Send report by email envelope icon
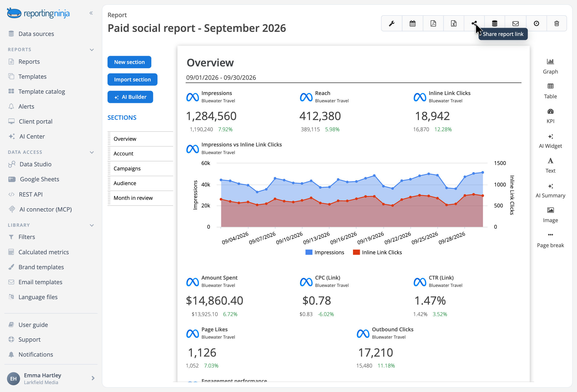This screenshot has height=392, width=577. click(515, 24)
